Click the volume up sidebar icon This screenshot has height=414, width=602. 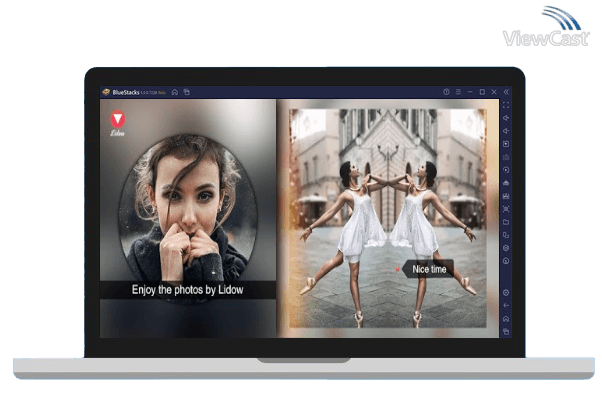(x=506, y=118)
